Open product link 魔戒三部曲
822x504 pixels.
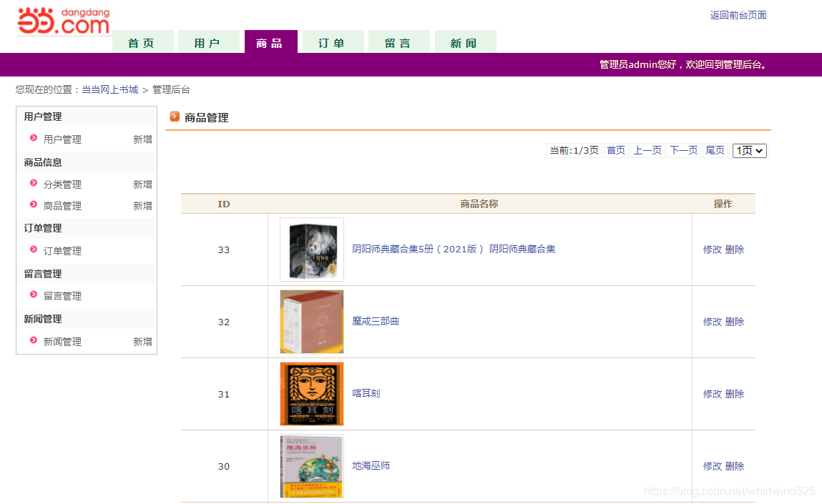point(376,321)
